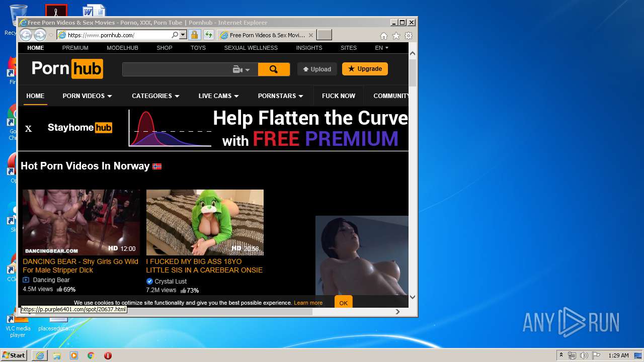Open INSIGHTS in the top site menu
The height and width of the screenshot is (362, 644).
pyautogui.click(x=309, y=48)
